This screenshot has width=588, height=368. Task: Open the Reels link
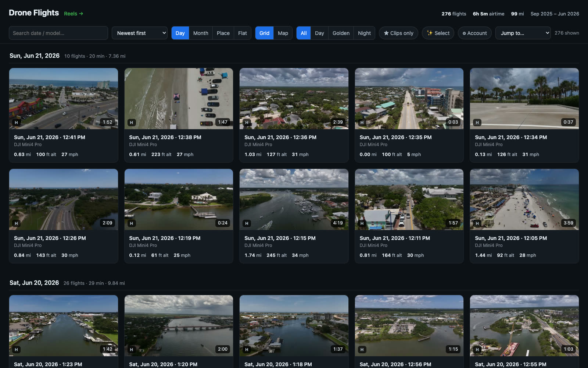coord(73,14)
